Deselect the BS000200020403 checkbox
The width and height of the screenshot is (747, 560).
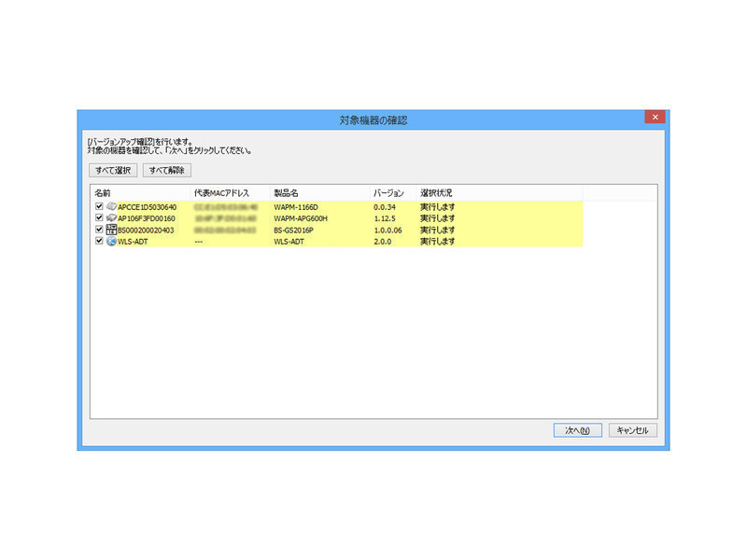[99, 230]
